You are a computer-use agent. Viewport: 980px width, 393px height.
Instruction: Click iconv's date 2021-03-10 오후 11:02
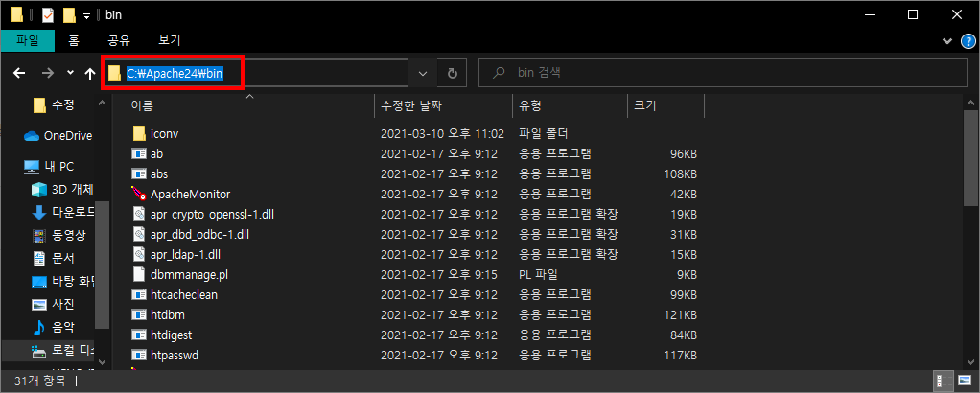[x=442, y=133]
